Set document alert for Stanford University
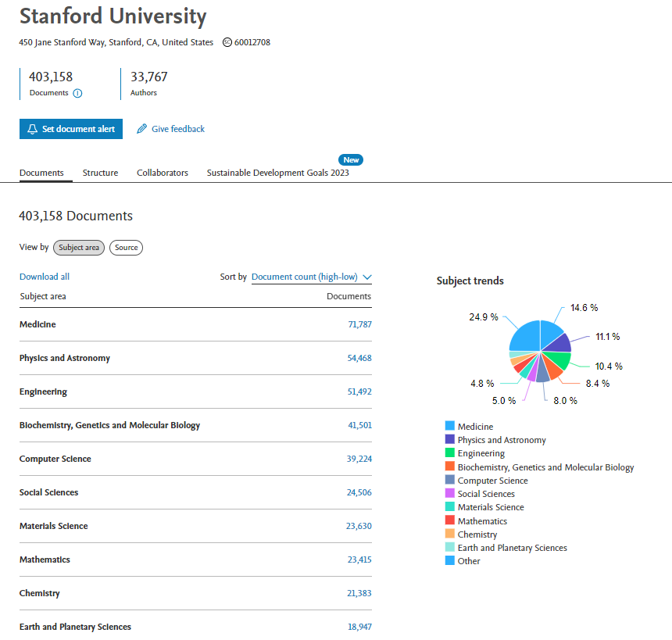672x640 pixels. pyautogui.click(x=70, y=129)
